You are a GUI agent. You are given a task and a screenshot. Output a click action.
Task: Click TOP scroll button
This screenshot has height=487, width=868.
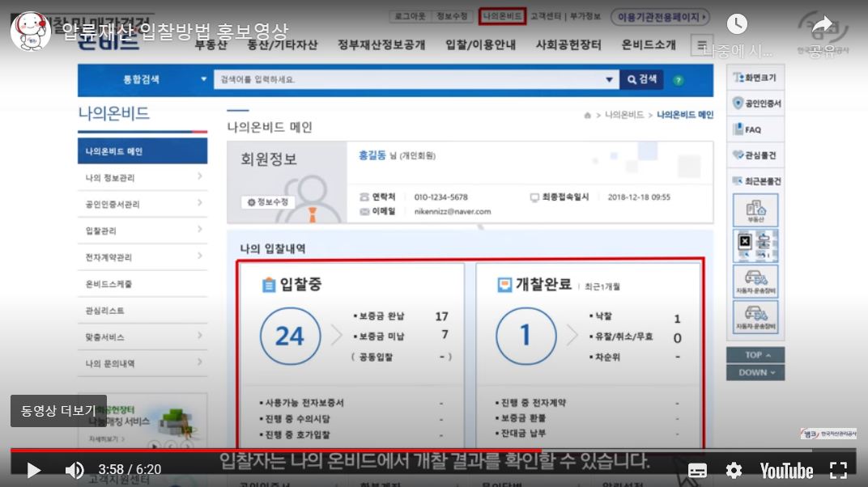coord(755,355)
